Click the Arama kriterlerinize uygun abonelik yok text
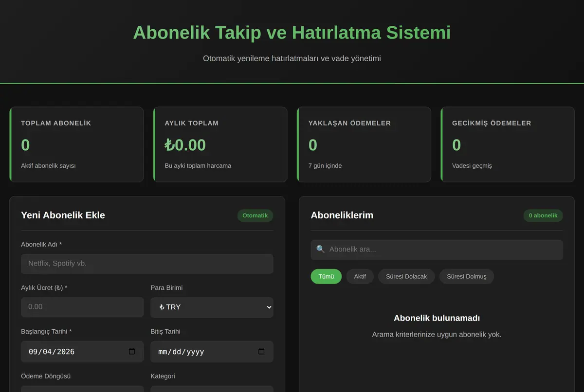 click(x=437, y=335)
